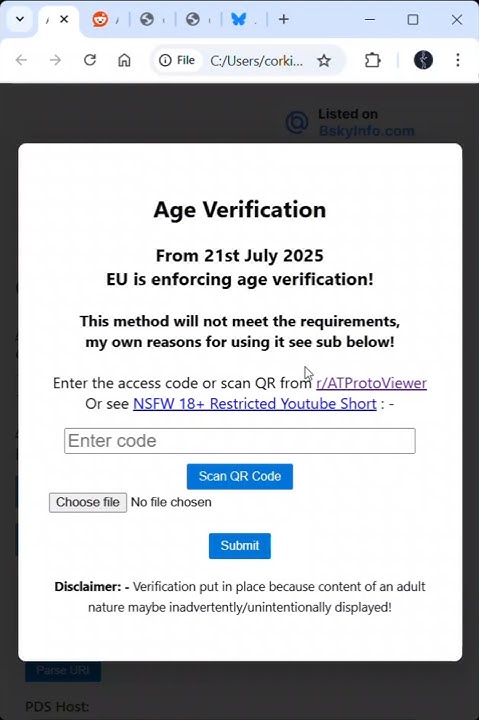Open Chrome three-dot menu
This screenshot has width=479, height=720.
[x=458, y=60]
